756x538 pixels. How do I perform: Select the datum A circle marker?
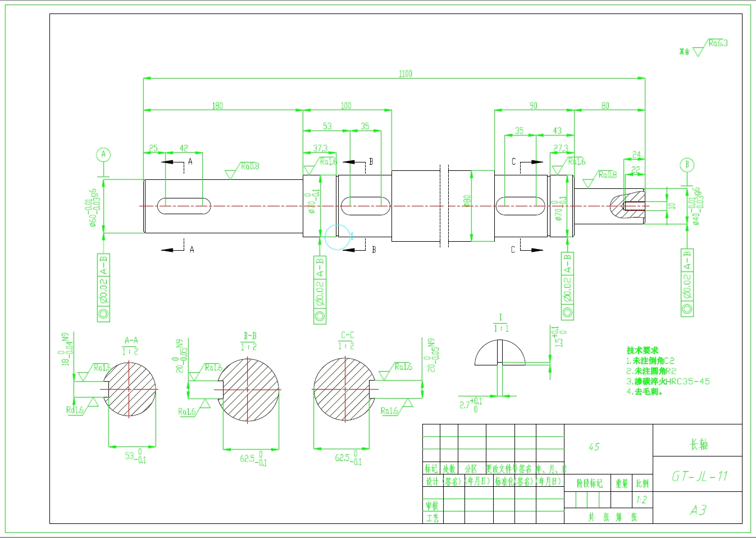click(103, 155)
